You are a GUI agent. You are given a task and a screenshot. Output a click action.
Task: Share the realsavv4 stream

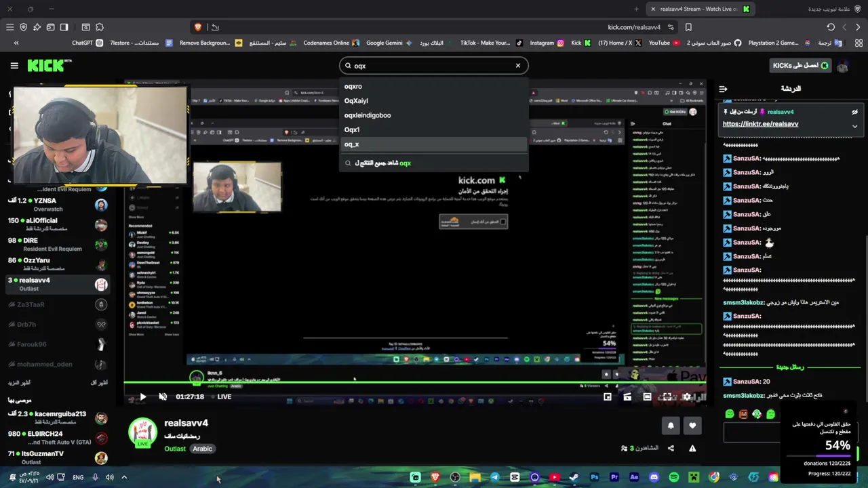tap(671, 448)
